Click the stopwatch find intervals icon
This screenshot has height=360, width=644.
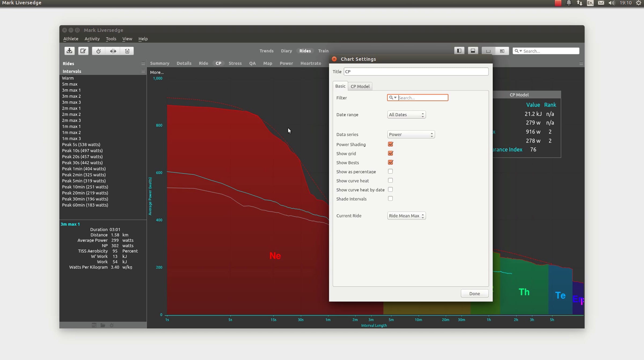98,51
